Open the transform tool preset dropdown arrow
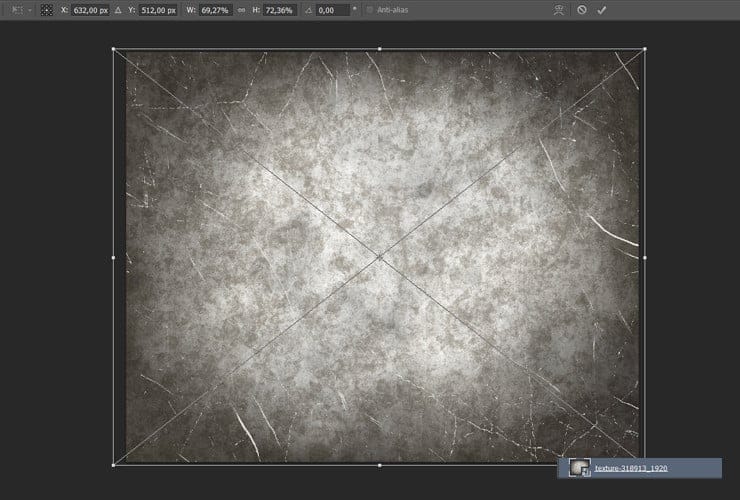 pos(29,9)
